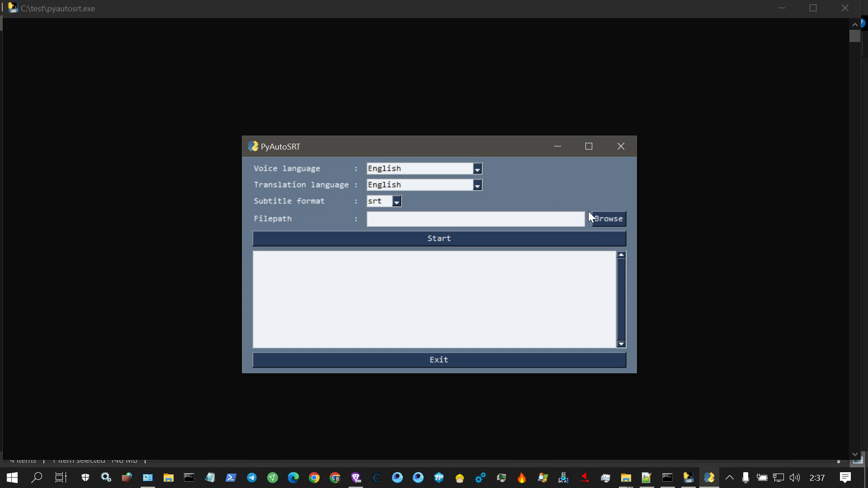
Task: Open Chrome Beta from the taskbar
Action: pyautogui.click(x=335, y=478)
